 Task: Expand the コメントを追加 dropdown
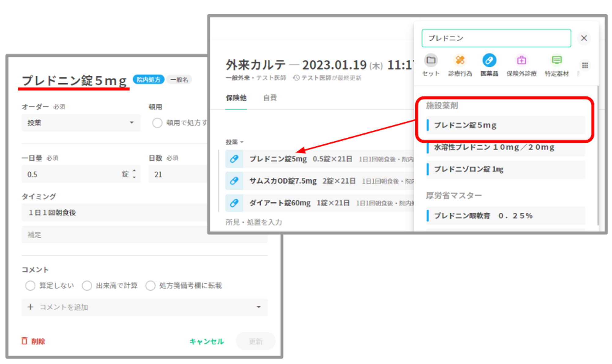(x=259, y=307)
